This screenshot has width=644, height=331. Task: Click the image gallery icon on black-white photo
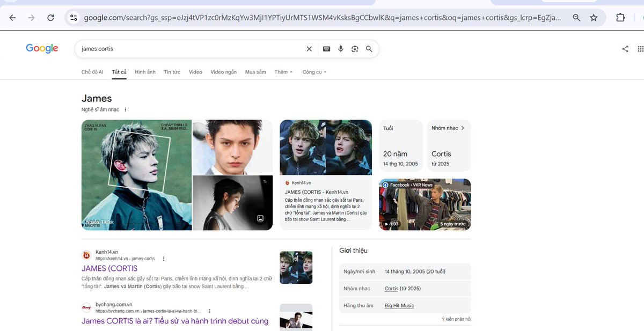tap(260, 218)
